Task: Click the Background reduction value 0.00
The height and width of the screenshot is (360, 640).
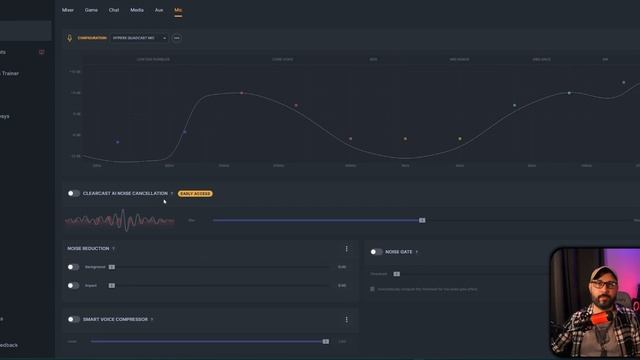Action: click(342, 267)
